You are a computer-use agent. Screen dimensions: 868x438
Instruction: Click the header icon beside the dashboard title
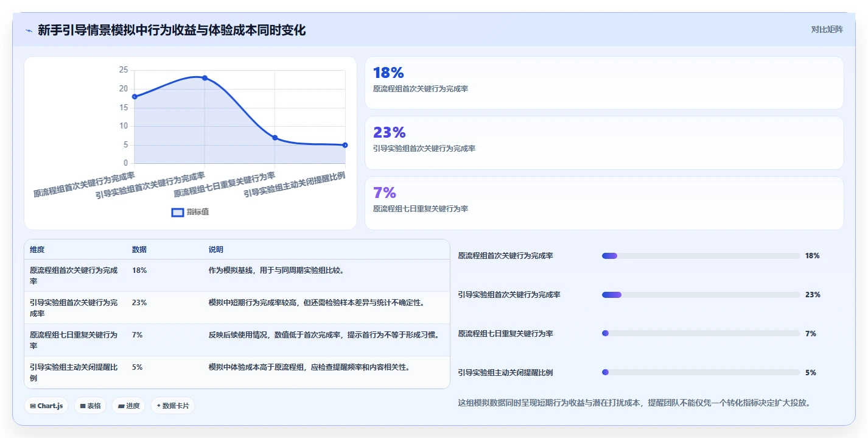coord(29,30)
